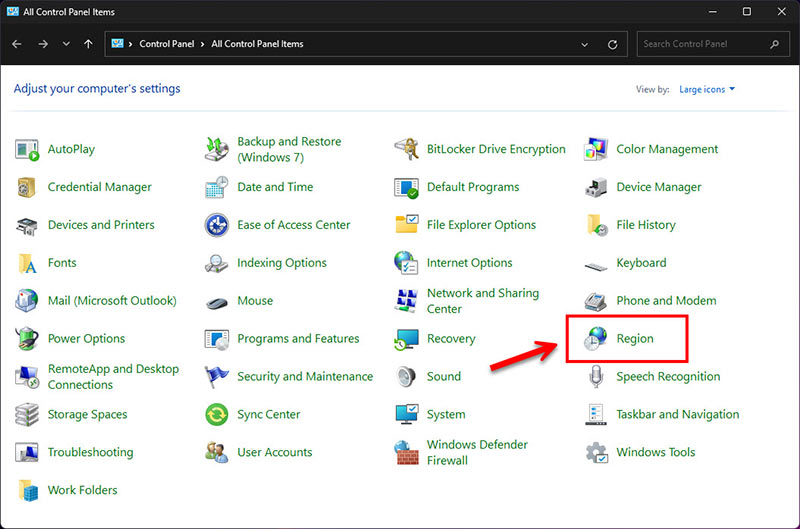The width and height of the screenshot is (800, 529).
Task: Click the Ease of Access Center icon
Action: point(216,225)
